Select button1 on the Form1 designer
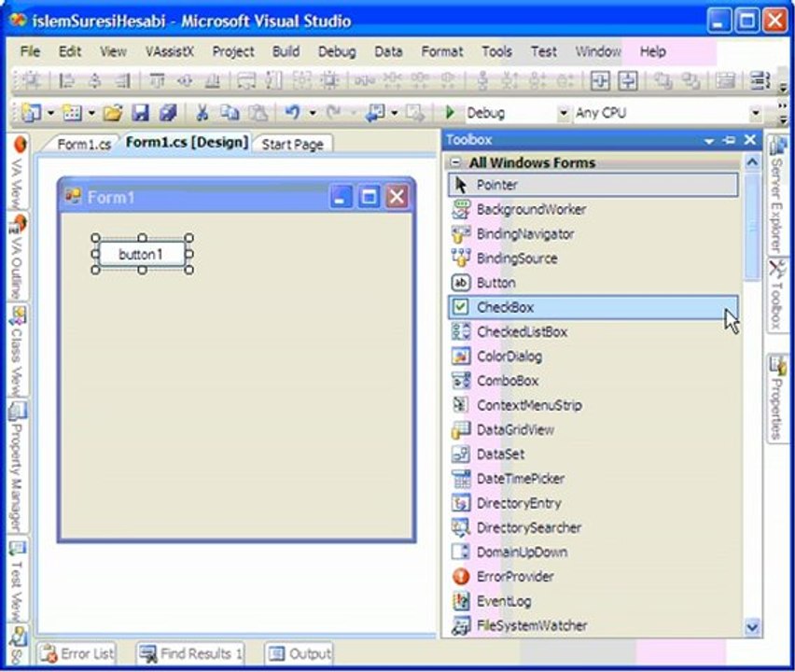 point(142,254)
